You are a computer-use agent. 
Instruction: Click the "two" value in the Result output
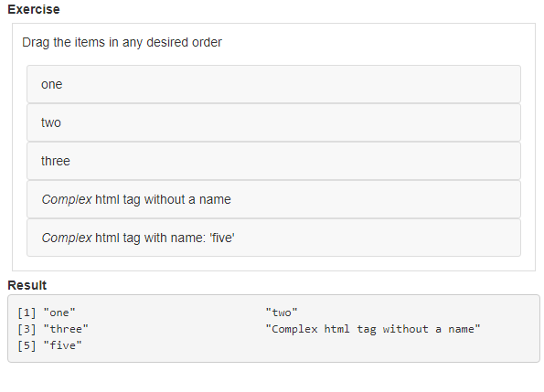[x=282, y=313]
